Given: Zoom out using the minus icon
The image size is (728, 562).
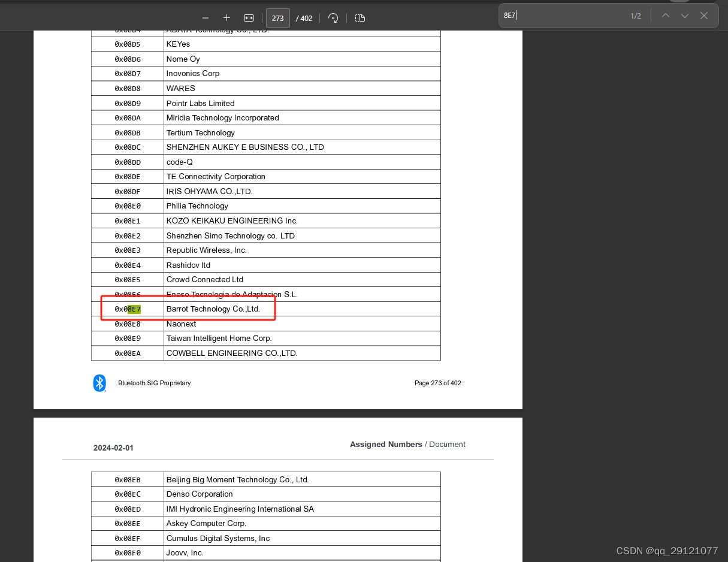Looking at the screenshot, I should coord(206,18).
